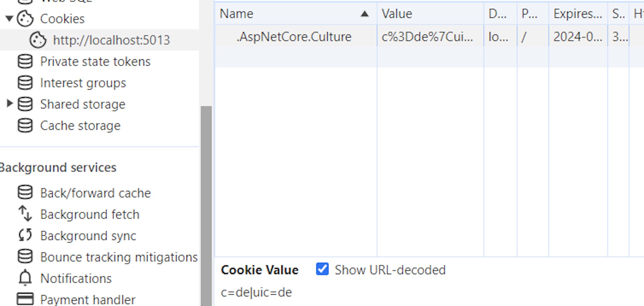Click the Value column header
The height and width of the screenshot is (306, 644).
pos(397,14)
